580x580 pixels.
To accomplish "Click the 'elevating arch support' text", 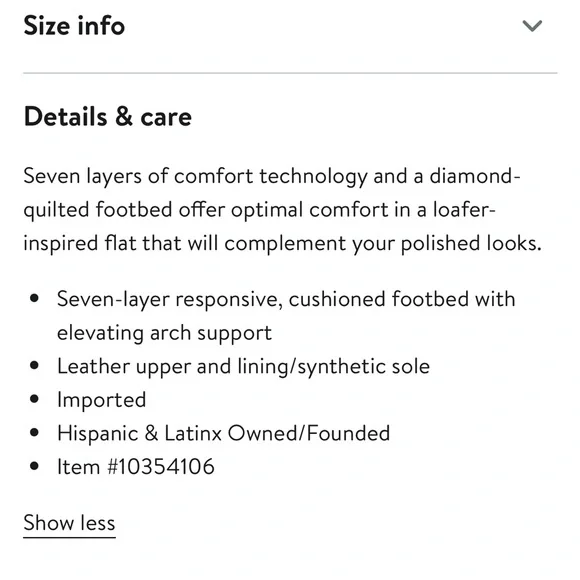I will click(165, 333).
